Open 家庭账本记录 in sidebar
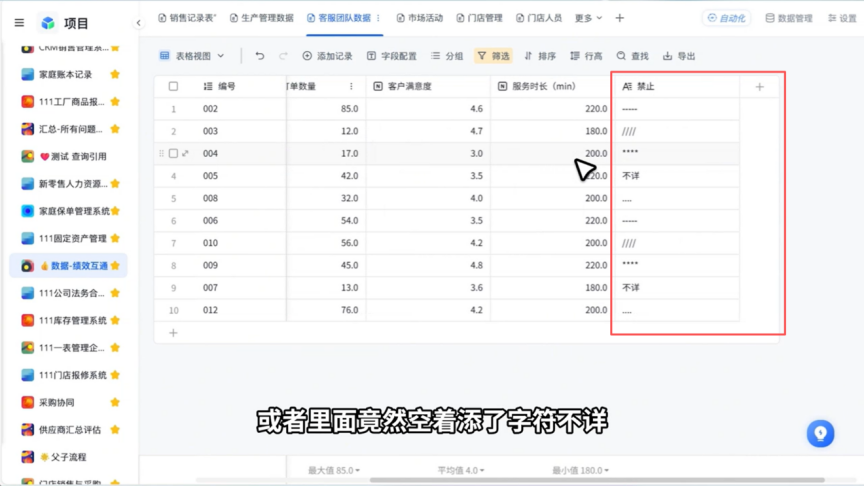The width and height of the screenshot is (864, 486). coord(69,74)
